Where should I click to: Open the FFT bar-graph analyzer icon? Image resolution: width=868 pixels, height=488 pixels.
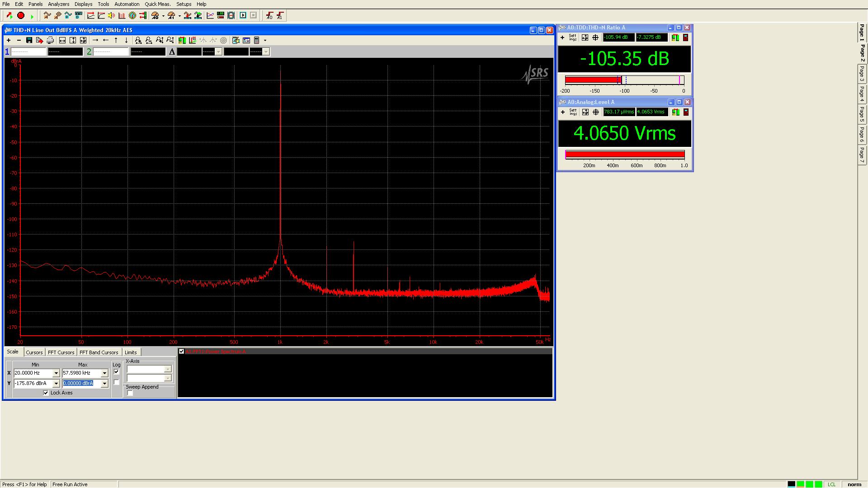[122, 16]
